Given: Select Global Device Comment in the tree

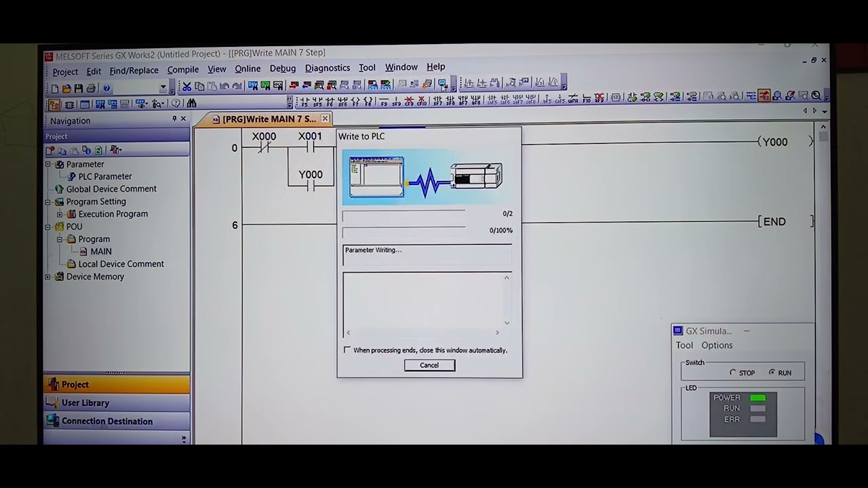Looking at the screenshot, I should [x=111, y=189].
